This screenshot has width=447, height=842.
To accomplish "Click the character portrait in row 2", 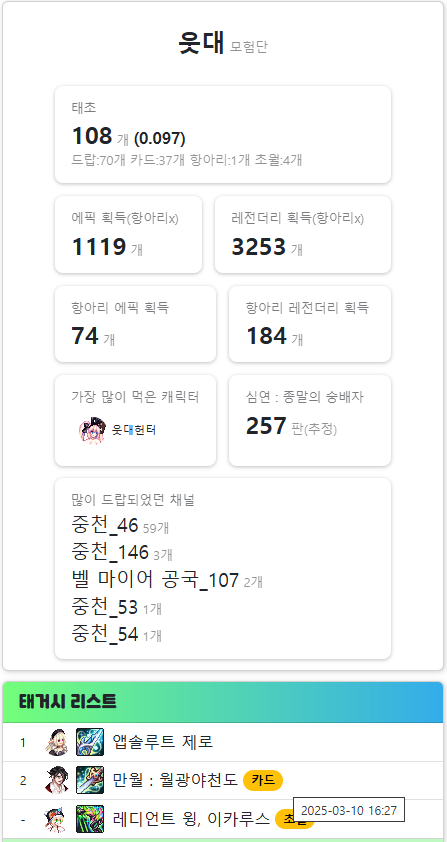I will click(x=57, y=780).
